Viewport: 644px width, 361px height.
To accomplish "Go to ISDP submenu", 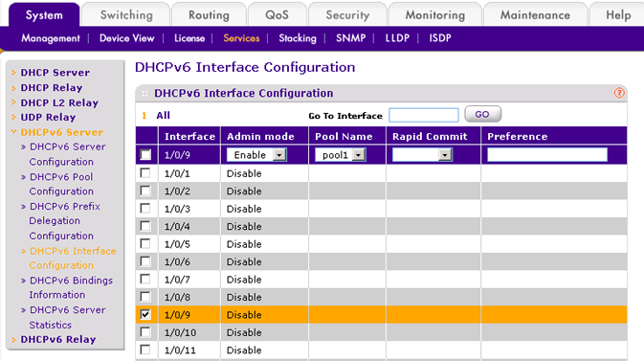I will [x=440, y=38].
